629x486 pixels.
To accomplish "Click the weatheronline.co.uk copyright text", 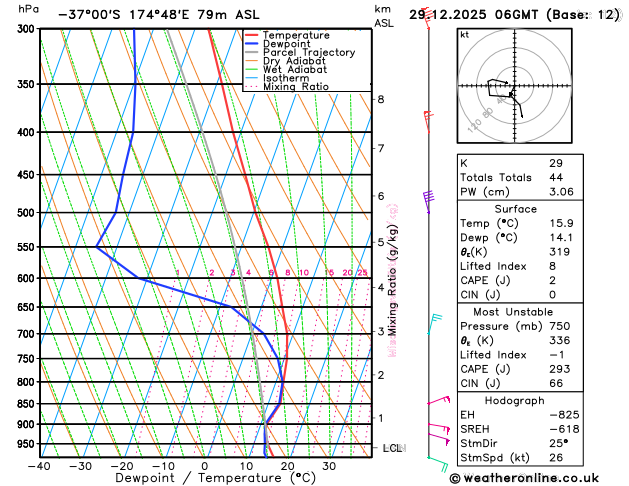I will (524, 478).
